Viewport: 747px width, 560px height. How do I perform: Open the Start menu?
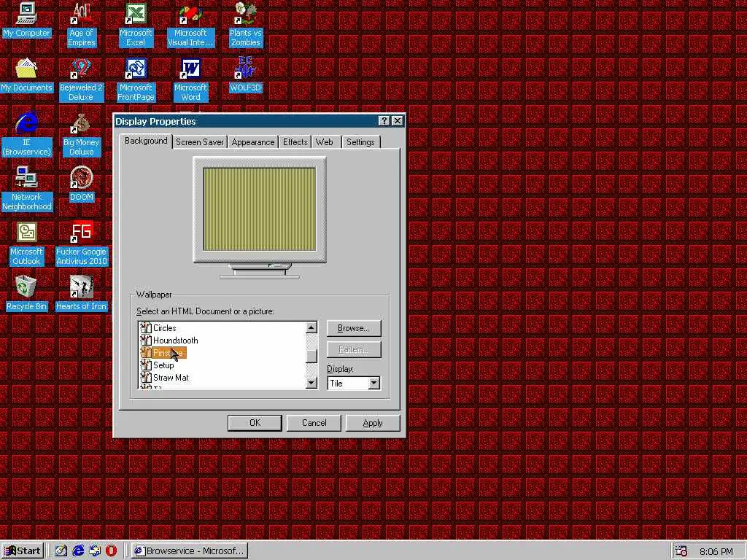[23, 551]
